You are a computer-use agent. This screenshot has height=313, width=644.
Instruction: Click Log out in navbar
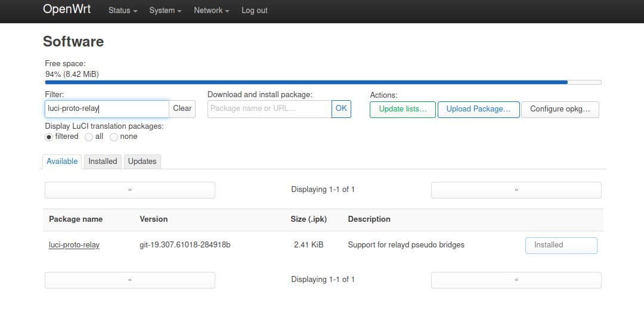(x=254, y=11)
